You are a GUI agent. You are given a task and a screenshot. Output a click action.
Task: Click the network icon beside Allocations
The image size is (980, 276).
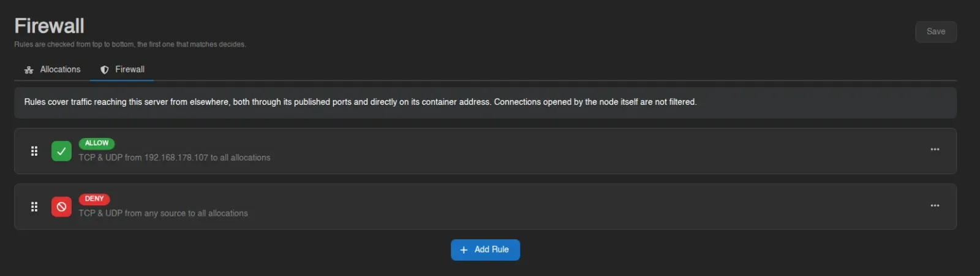(29, 70)
